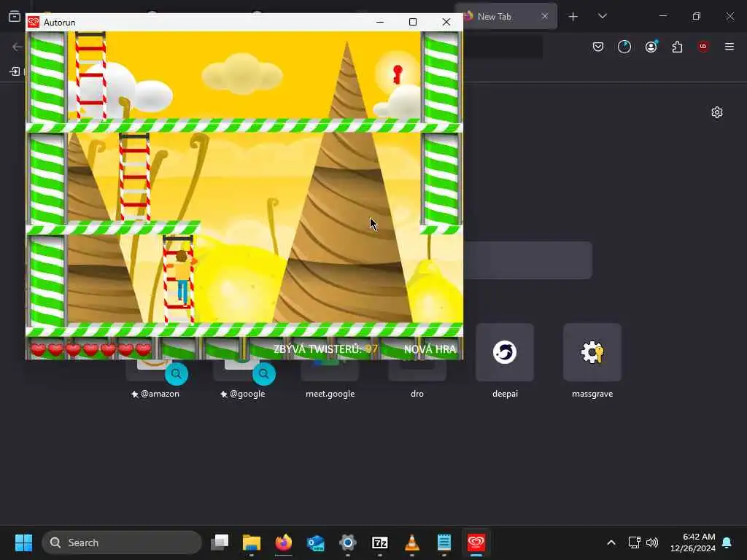747x560 pixels.
Task: Select the New Tab browser tab
Action: click(x=505, y=16)
